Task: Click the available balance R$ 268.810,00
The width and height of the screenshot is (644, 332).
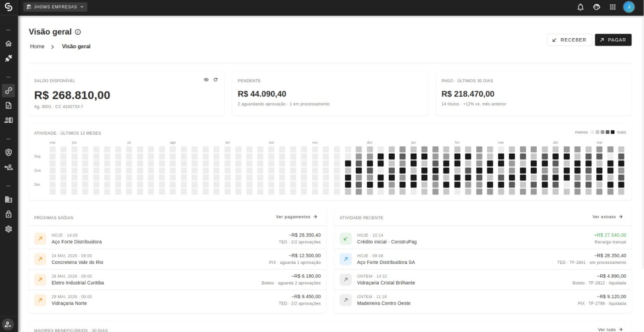Action: pyautogui.click(x=72, y=95)
